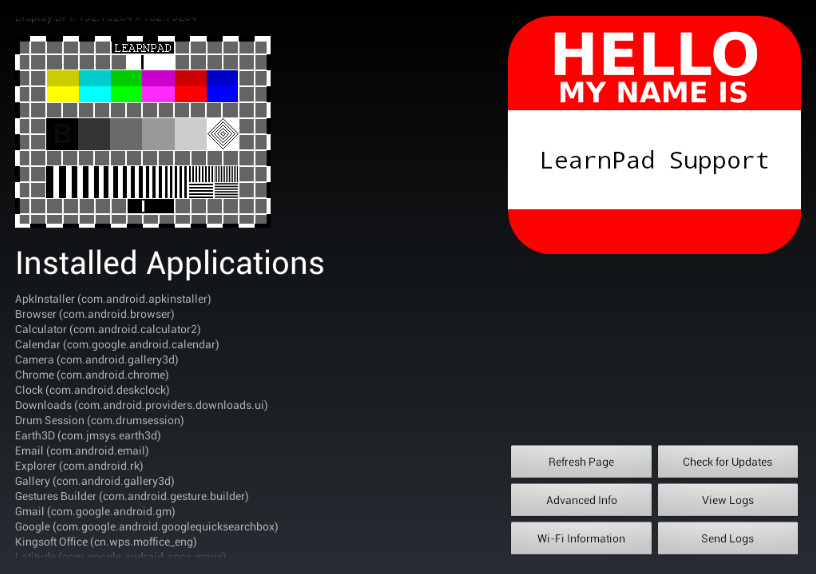Click the blue bar in test pattern
816x574 pixels.
coord(223,86)
